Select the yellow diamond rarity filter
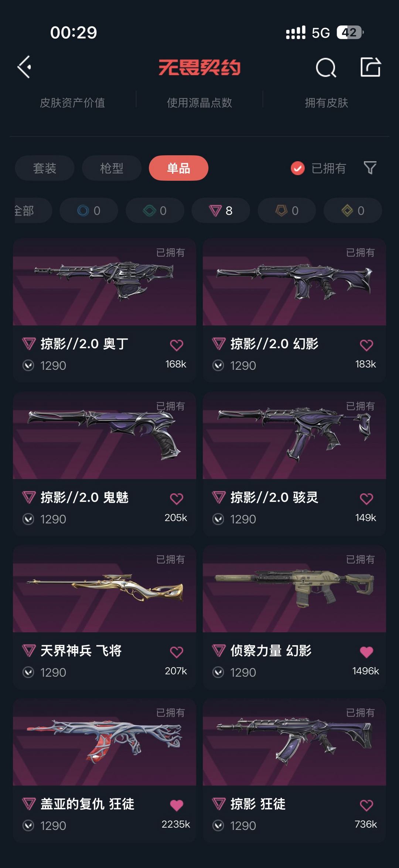 (x=353, y=210)
